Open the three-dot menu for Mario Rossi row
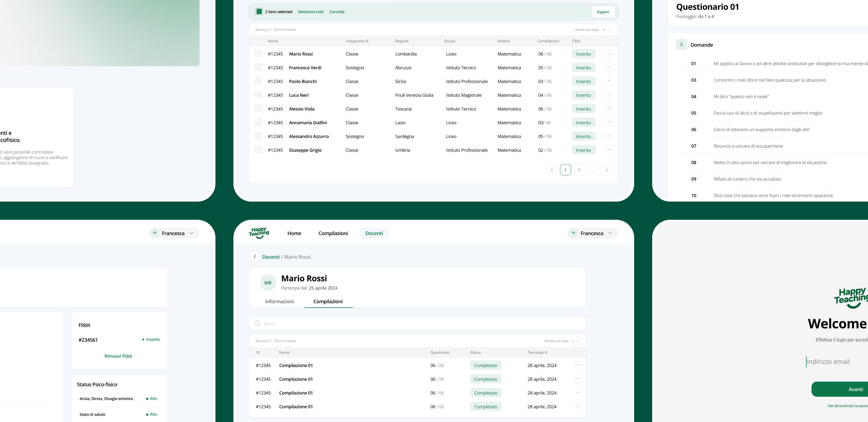Screen dimensions: 868x422 point(609,54)
